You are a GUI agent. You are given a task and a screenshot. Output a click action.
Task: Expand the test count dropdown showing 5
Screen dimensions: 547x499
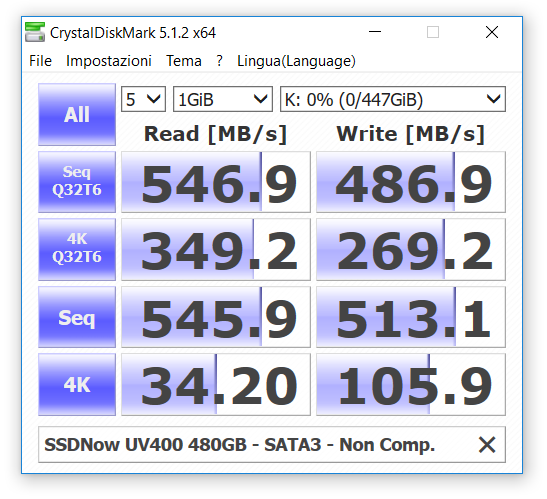tap(143, 99)
